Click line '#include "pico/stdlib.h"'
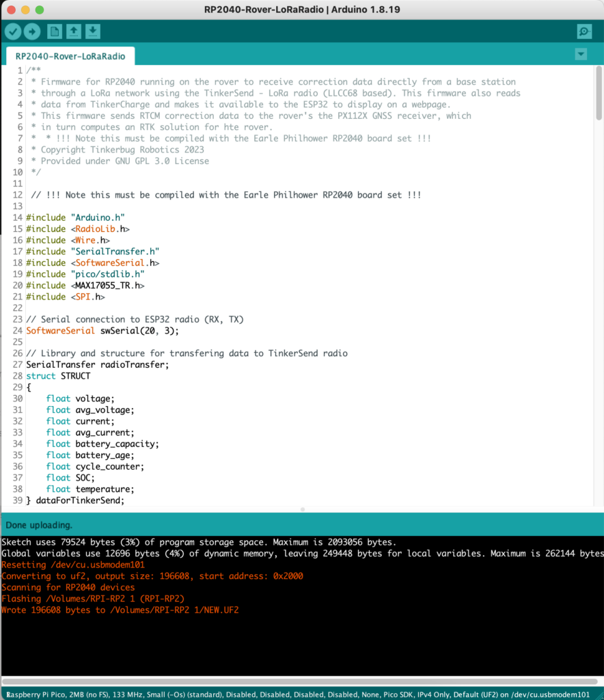604x700 pixels. coord(85,274)
